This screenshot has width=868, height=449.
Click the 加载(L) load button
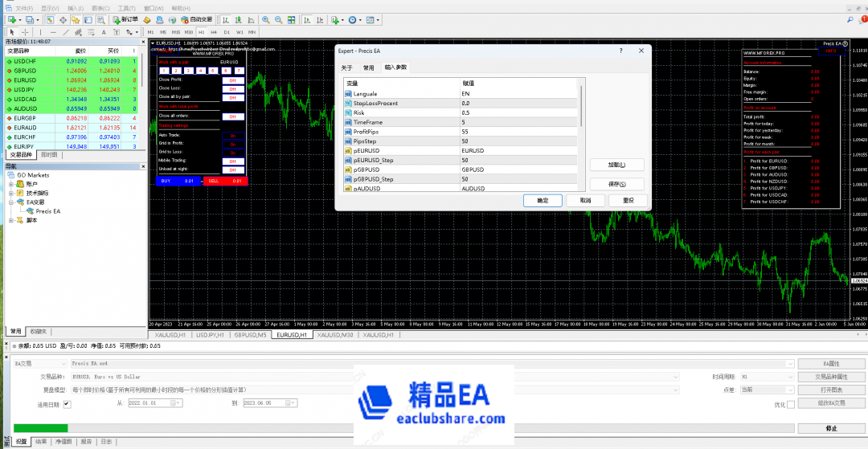click(x=616, y=165)
